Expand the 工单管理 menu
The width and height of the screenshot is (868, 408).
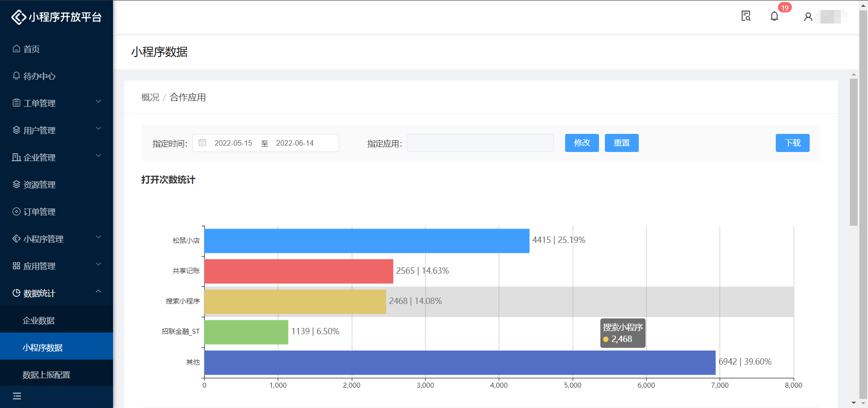[57, 103]
